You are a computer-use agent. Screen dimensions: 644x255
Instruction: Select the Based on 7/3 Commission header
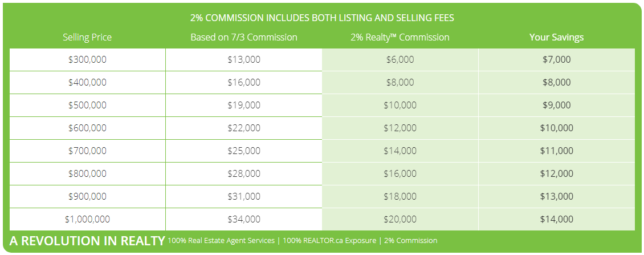click(244, 37)
